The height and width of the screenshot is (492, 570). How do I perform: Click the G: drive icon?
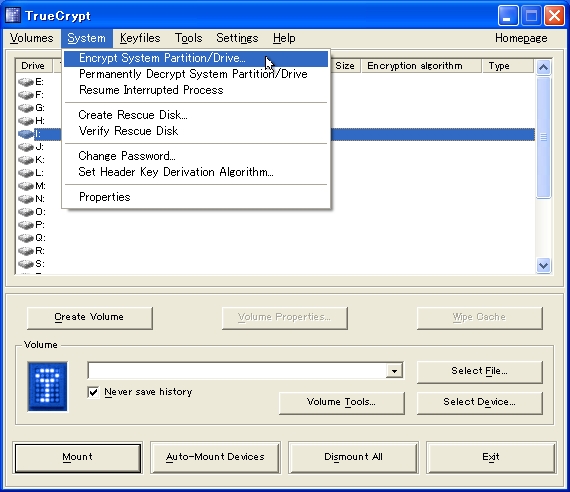pyautogui.click(x=26, y=108)
